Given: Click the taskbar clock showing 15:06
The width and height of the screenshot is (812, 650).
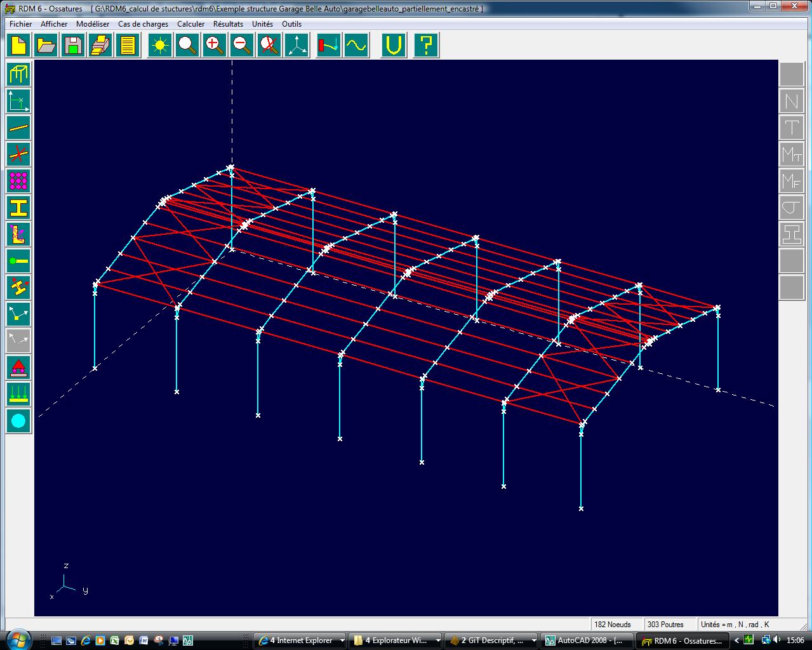Looking at the screenshot, I should click(x=795, y=640).
